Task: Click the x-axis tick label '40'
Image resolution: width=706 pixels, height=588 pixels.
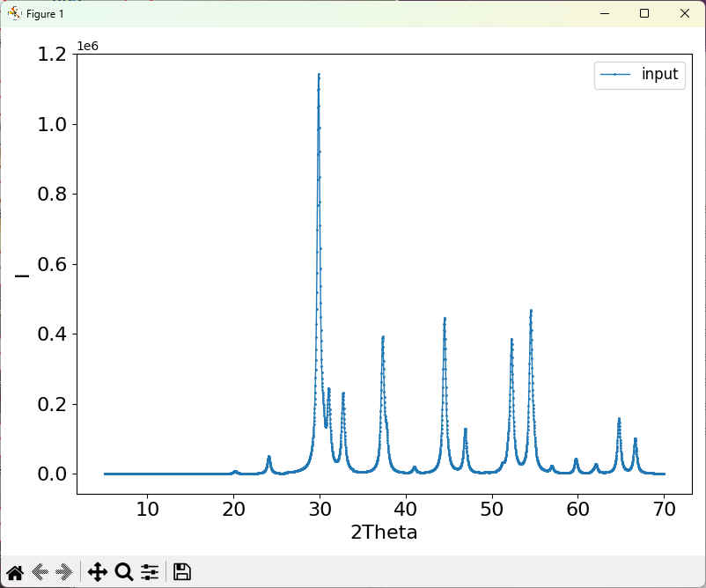Action: (x=406, y=509)
